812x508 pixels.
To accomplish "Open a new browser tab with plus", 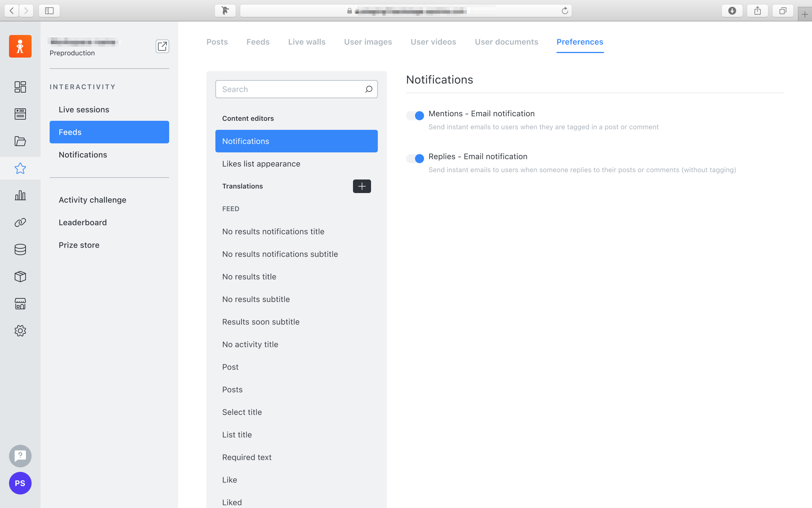I will point(805,14).
